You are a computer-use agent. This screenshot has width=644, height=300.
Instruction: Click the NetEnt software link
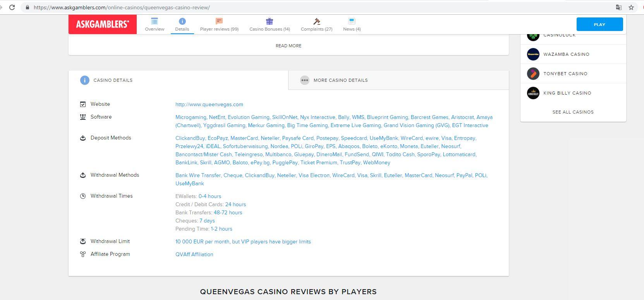coord(217,117)
